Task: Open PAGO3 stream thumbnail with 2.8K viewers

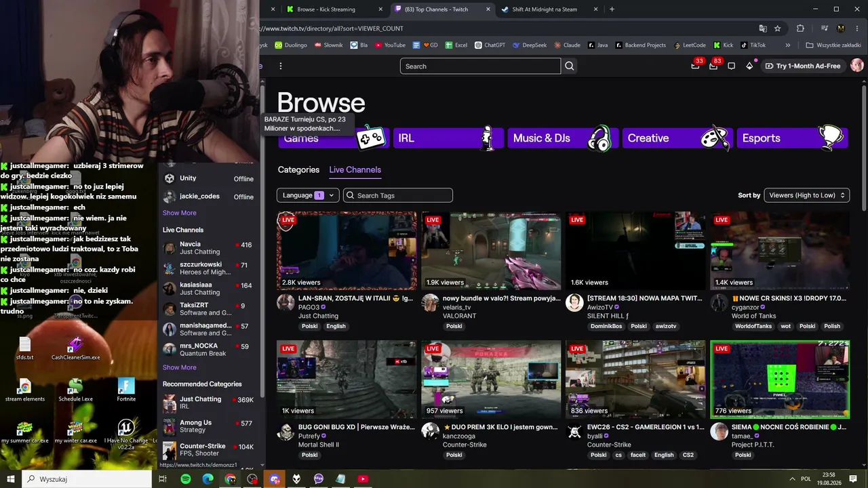Action: 347,251
